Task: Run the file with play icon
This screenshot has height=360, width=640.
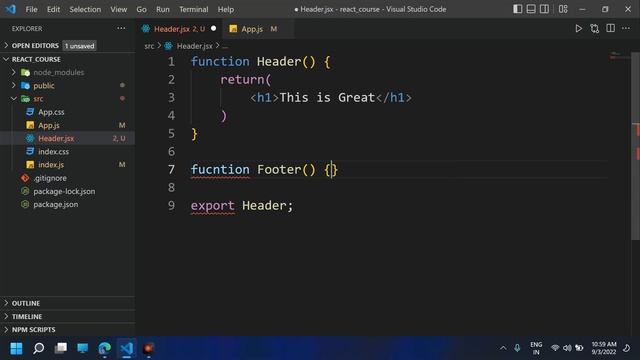Action: click(x=578, y=28)
